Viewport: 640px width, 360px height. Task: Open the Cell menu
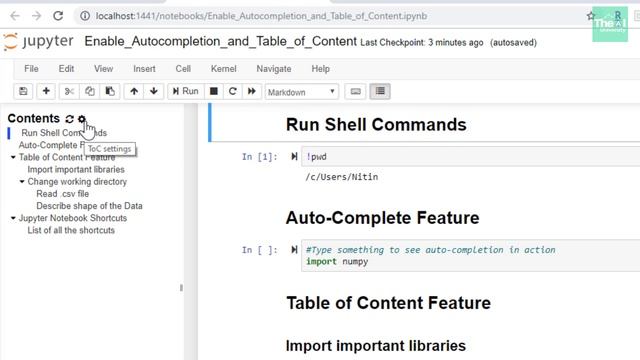tap(183, 69)
